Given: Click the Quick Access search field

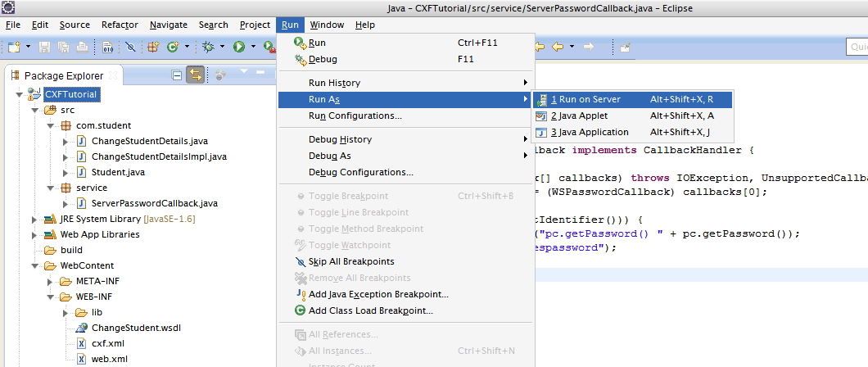Looking at the screenshot, I should (x=856, y=48).
